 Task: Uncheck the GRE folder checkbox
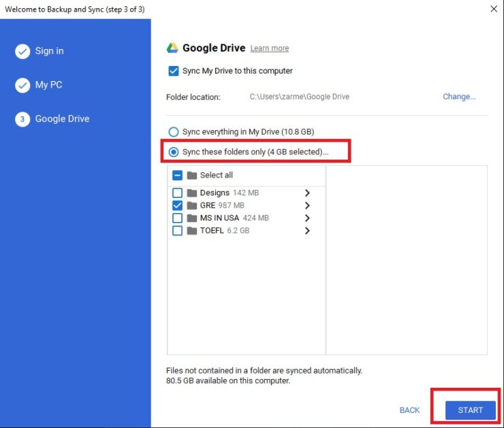pyautogui.click(x=178, y=205)
